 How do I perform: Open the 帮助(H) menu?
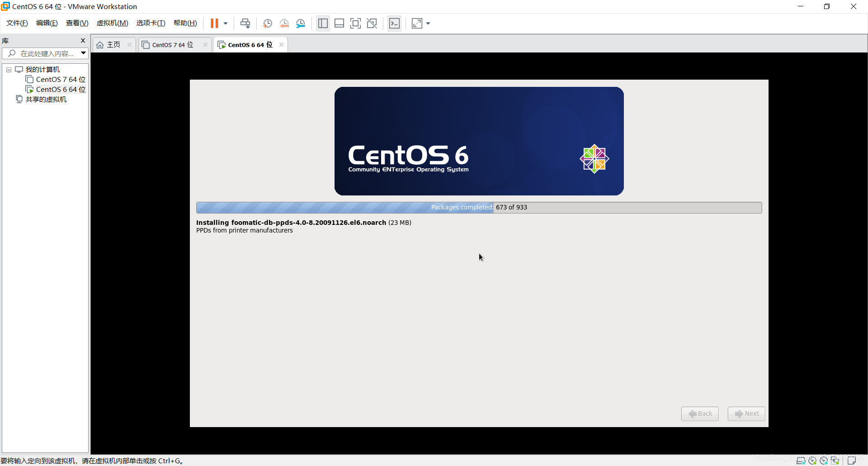185,23
